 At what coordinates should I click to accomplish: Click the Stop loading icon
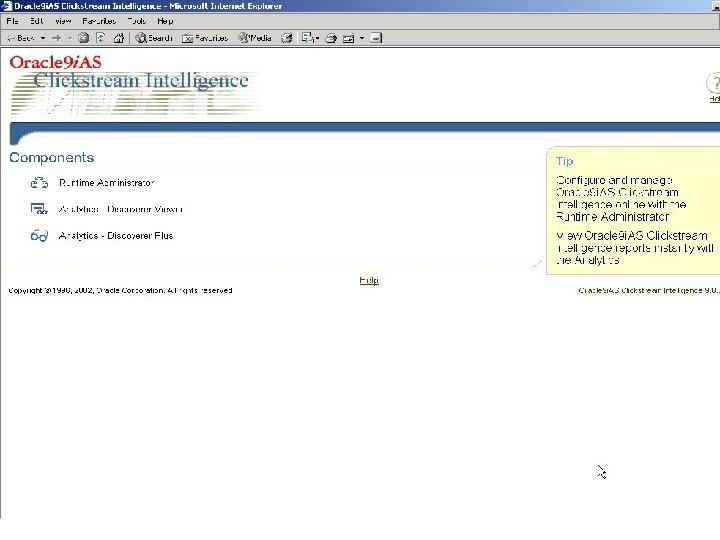tap(83, 38)
